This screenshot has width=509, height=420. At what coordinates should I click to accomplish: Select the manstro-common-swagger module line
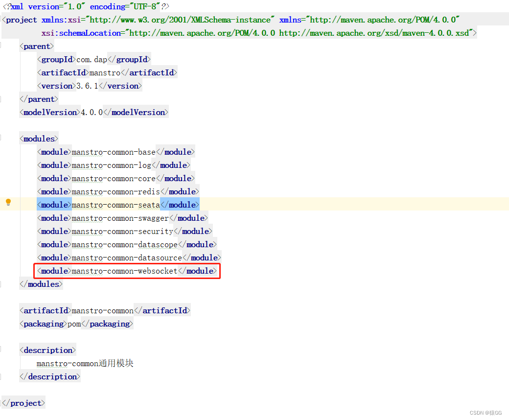click(x=122, y=218)
